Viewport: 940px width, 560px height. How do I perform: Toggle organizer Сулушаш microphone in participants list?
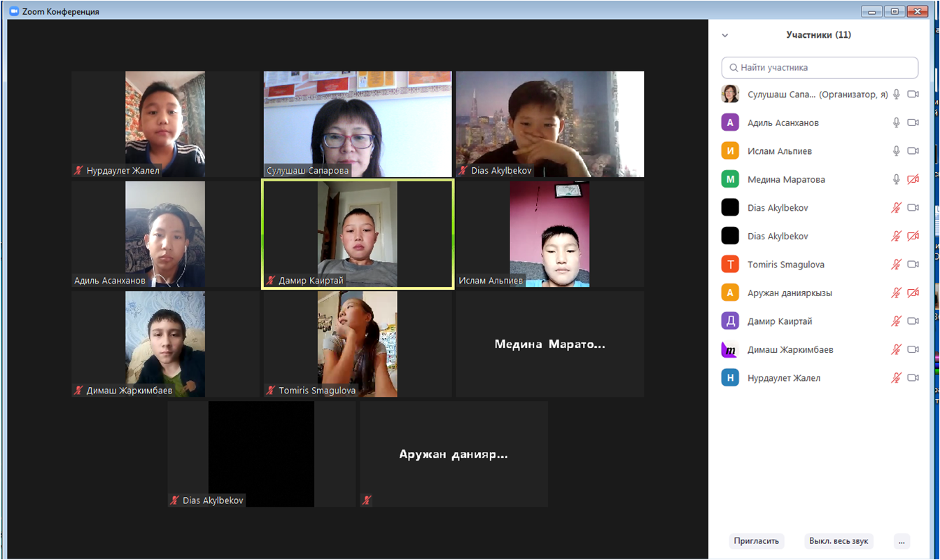click(896, 94)
